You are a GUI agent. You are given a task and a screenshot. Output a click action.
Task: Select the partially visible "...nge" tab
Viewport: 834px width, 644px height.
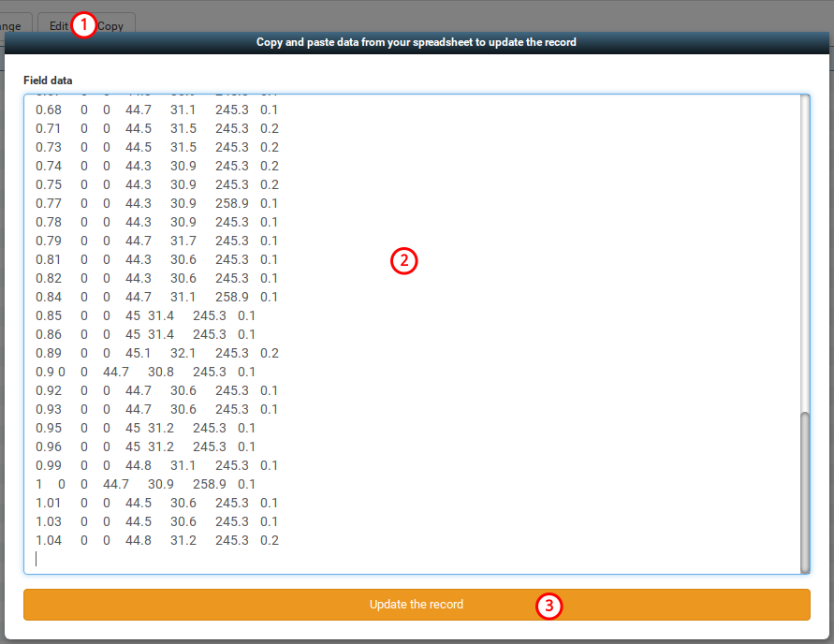pos(11,25)
